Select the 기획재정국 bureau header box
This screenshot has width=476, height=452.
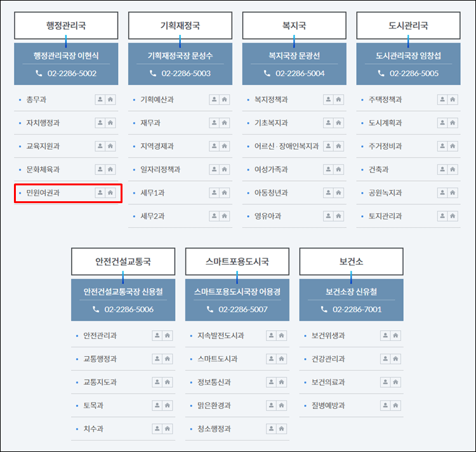coord(180,25)
